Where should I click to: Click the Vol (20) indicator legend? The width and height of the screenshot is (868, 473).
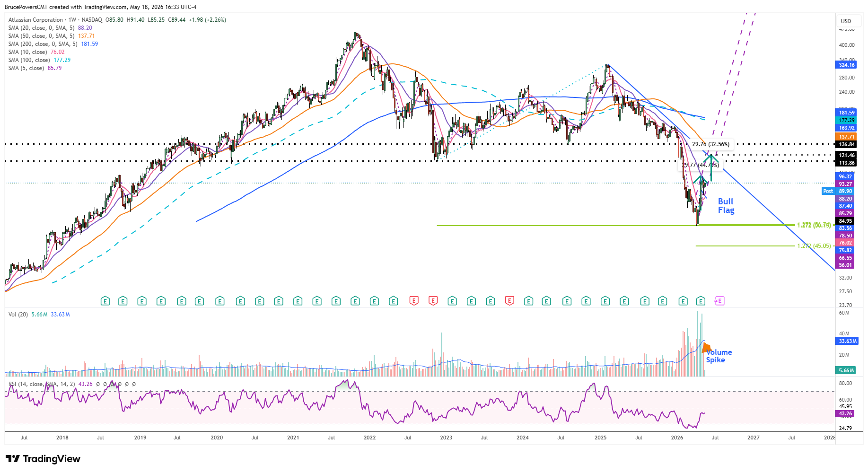(39, 315)
